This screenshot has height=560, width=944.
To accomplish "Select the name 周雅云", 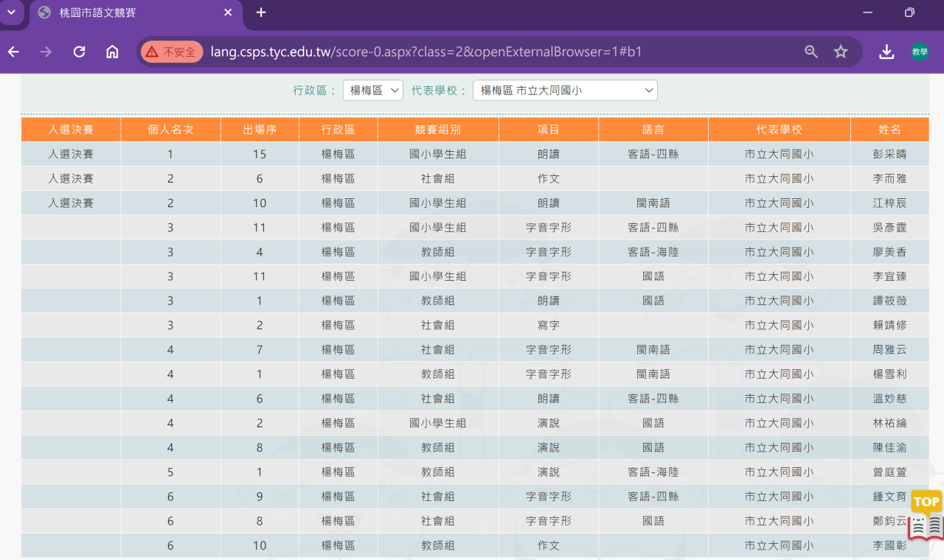I will pyautogui.click(x=890, y=350).
